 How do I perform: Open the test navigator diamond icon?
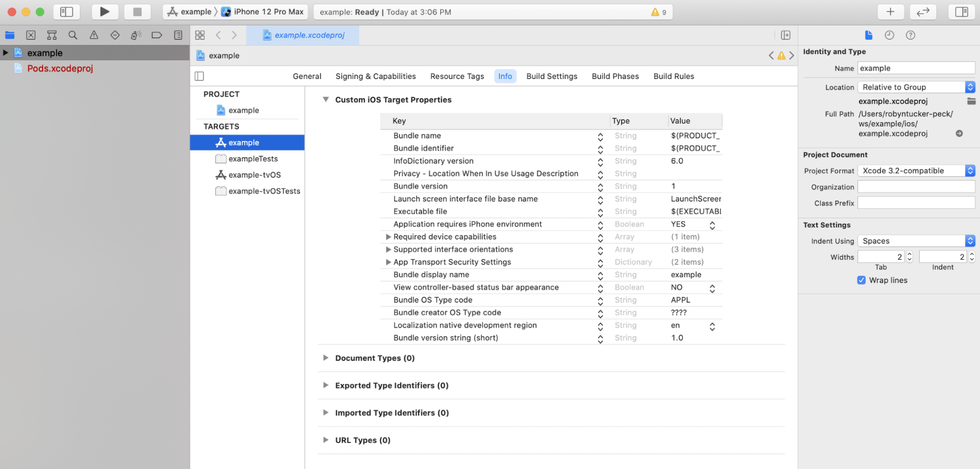[x=115, y=35]
